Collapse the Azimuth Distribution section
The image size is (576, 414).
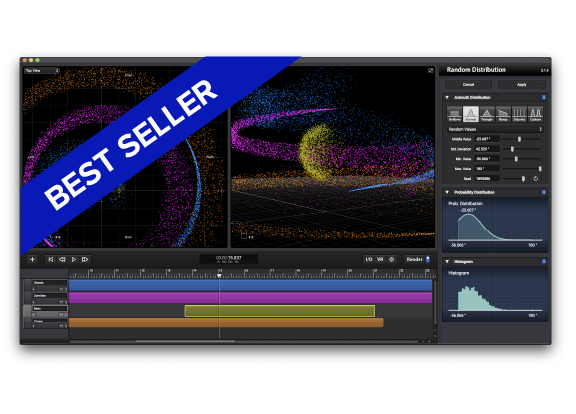click(447, 97)
